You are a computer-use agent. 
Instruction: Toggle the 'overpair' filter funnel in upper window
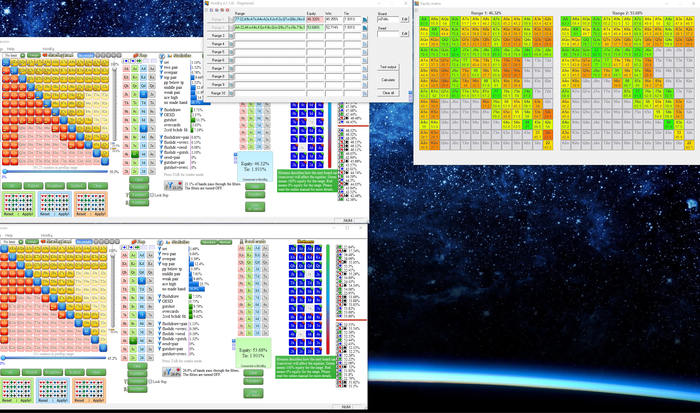(162, 72)
